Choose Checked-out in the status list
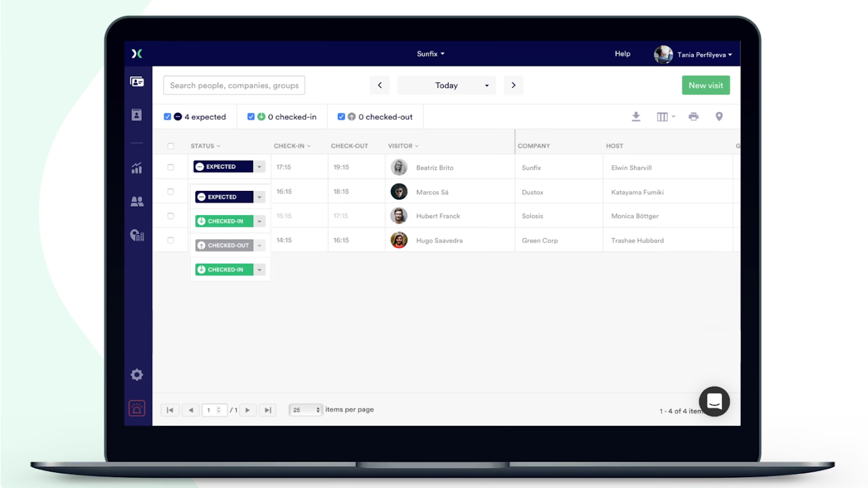The height and width of the screenshot is (488, 868). point(224,245)
